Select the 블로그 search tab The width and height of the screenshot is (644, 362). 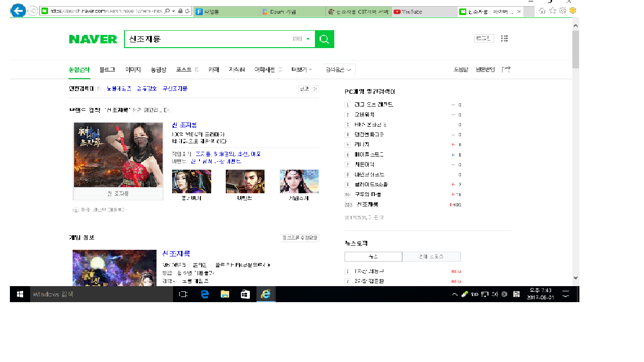[107, 70]
